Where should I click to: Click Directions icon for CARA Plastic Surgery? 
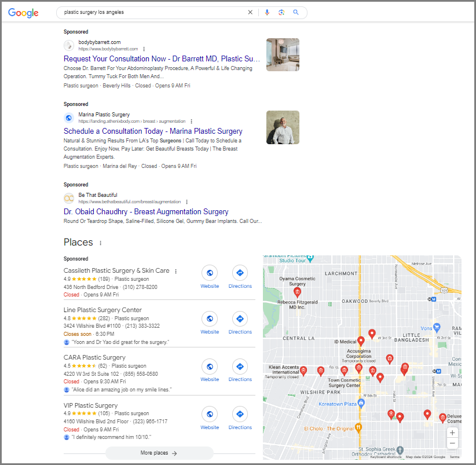tap(240, 367)
